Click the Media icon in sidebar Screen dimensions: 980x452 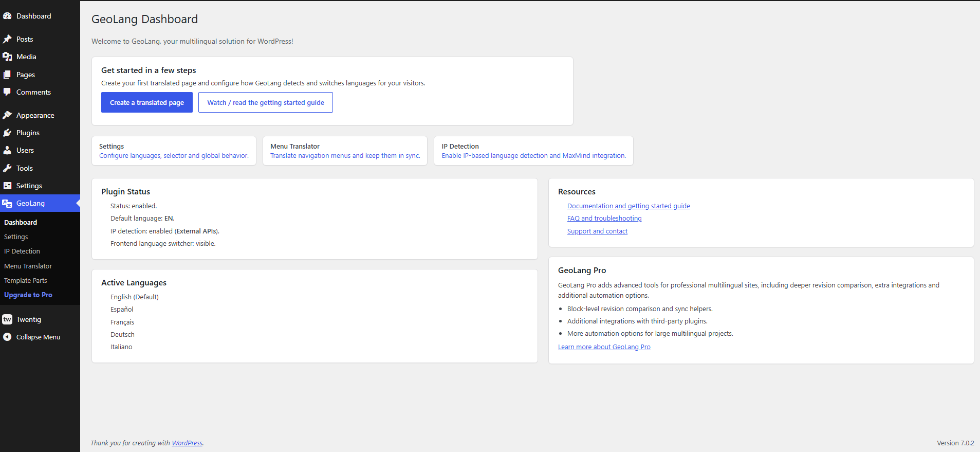7,57
